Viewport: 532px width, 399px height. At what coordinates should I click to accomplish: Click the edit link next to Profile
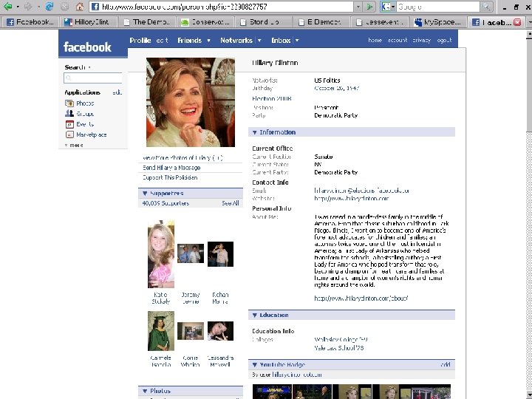click(162, 41)
